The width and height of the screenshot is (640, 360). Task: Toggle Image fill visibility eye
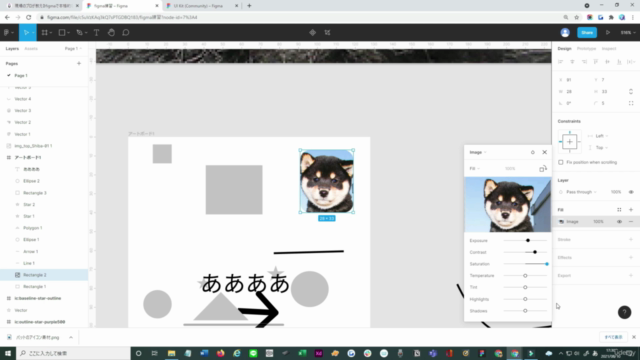tap(619, 222)
